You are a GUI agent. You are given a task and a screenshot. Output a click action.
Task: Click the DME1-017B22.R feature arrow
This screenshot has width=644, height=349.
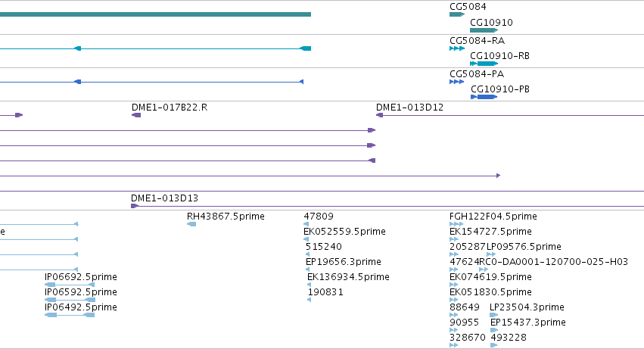pyautogui.click(x=136, y=115)
